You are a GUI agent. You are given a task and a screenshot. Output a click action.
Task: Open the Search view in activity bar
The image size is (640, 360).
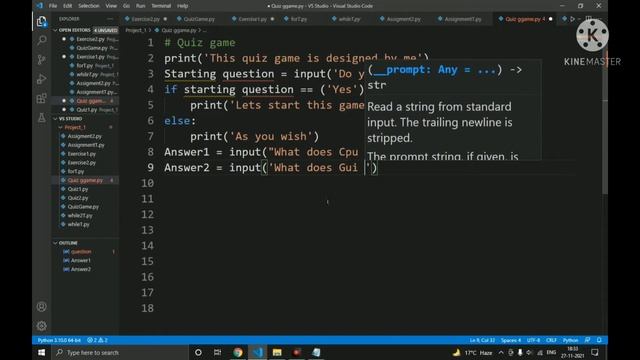41,40
